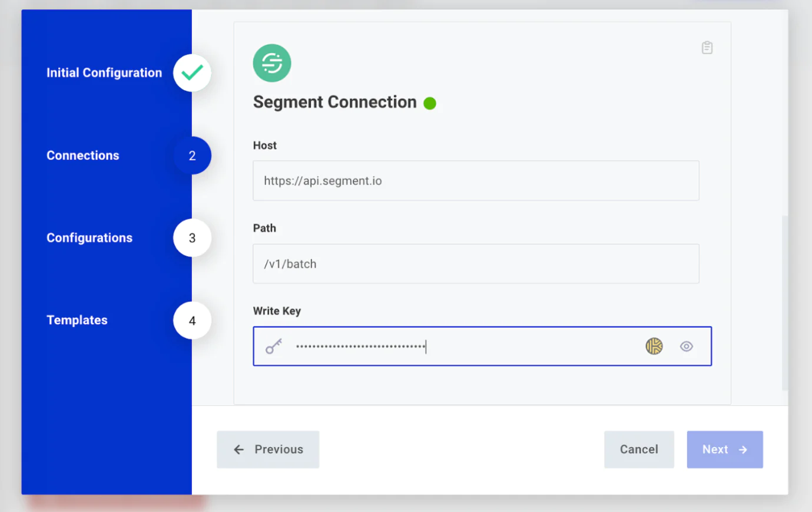Go back with the Previous button

click(268, 449)
